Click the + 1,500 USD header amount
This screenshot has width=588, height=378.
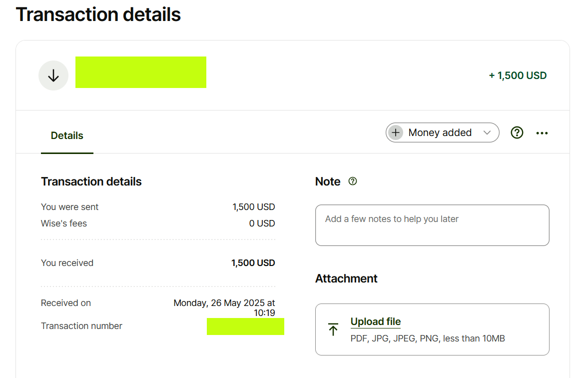(x=518, y=75)
